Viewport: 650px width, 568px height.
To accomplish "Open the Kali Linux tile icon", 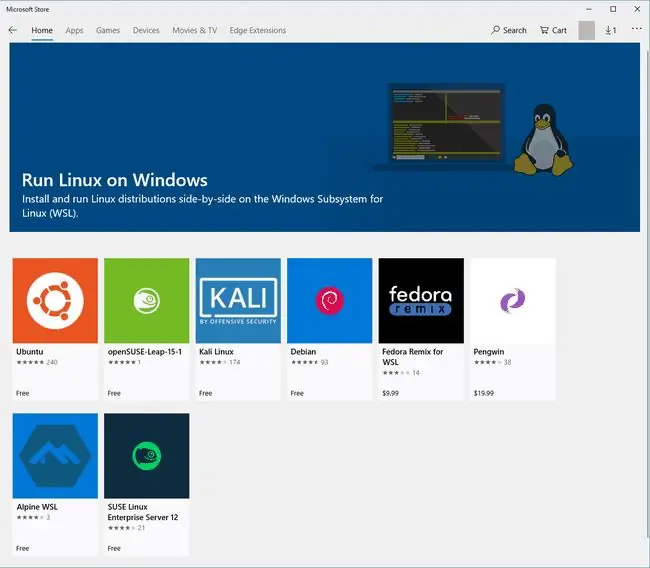I will [238, 301].
